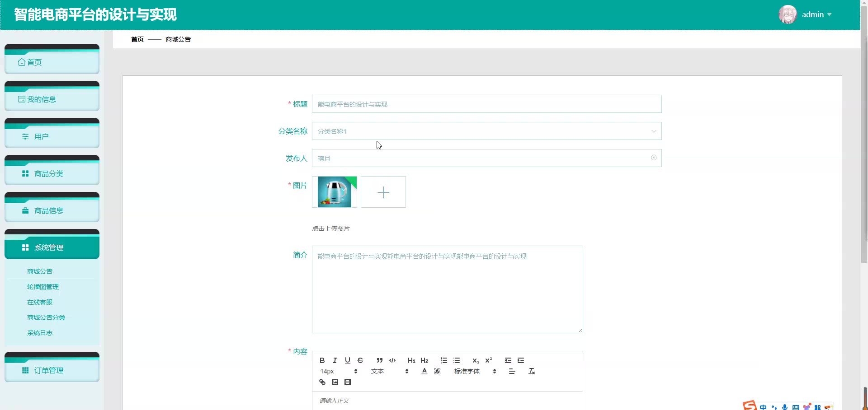The width and height of the screenshot is (868, 410).
Task: Open the 分类名称 dropdown
Action: point(486,131)
